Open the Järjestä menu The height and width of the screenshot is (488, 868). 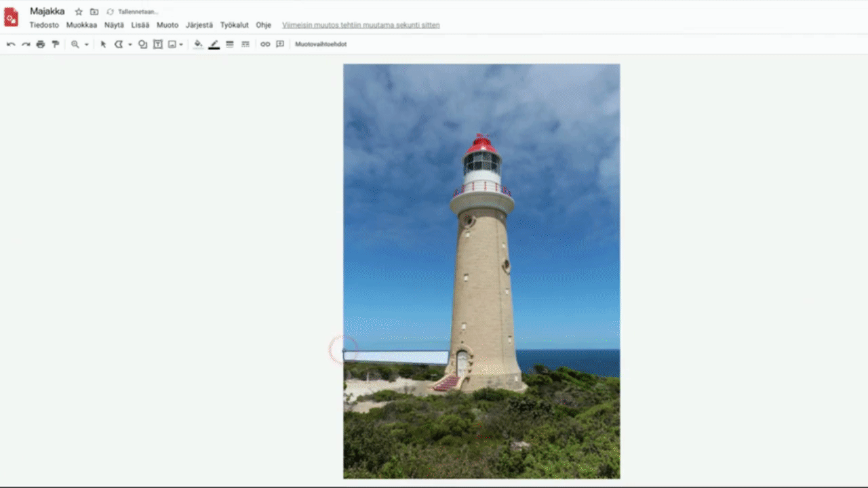pyautogui.click(x=199, y=25)
